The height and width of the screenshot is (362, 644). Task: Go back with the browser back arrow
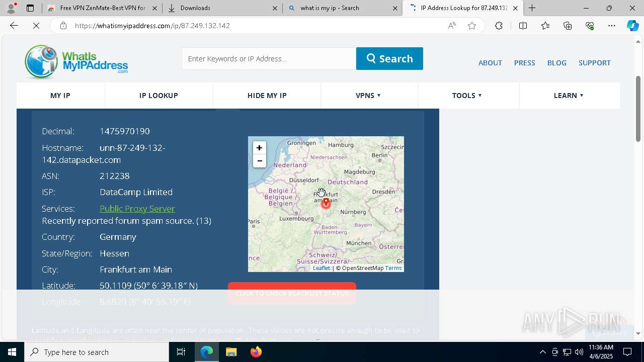pos(14,26)
